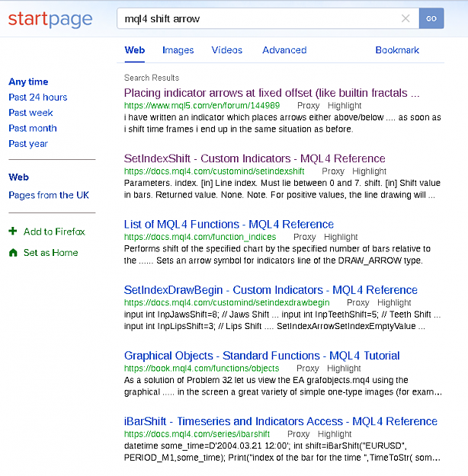Open the iBarShift Timeseries and Indicators result
Image resolution: width=468 pixels, height=476 pixels.
click(x=280, y=421)
